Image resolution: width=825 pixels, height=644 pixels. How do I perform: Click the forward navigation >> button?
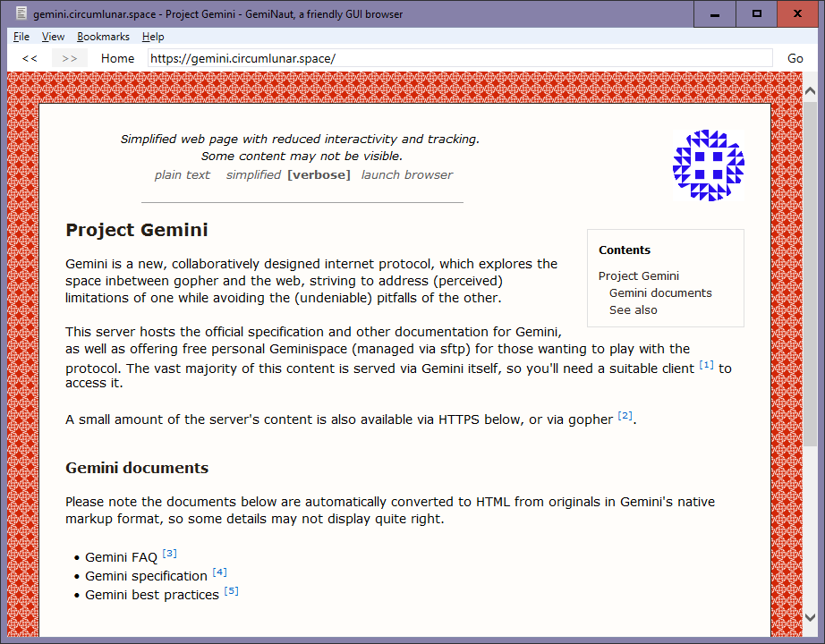[x=69, y=58]
